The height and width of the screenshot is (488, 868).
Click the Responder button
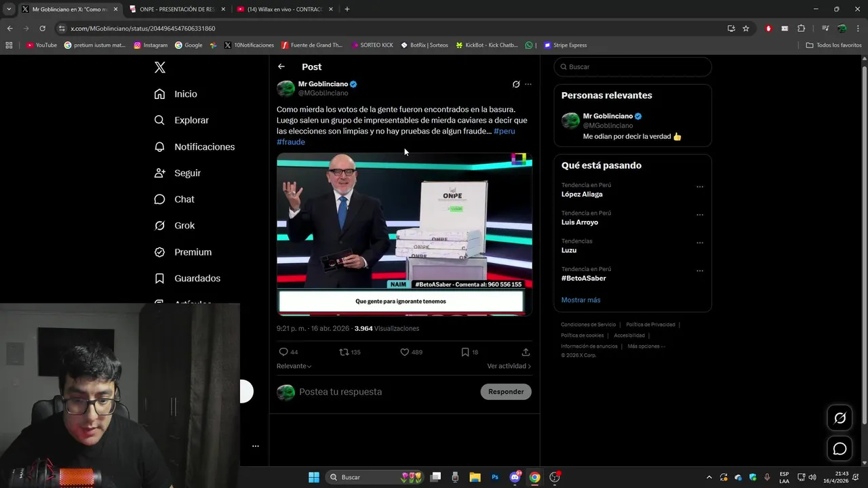click(506, 392)
